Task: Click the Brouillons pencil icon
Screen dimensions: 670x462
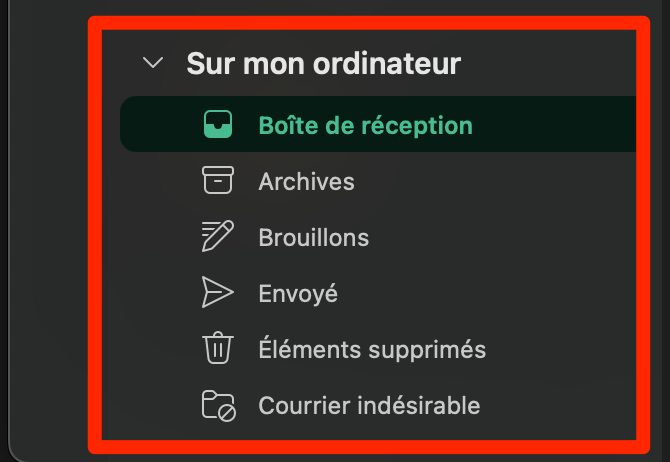Action: click(218, 237)
